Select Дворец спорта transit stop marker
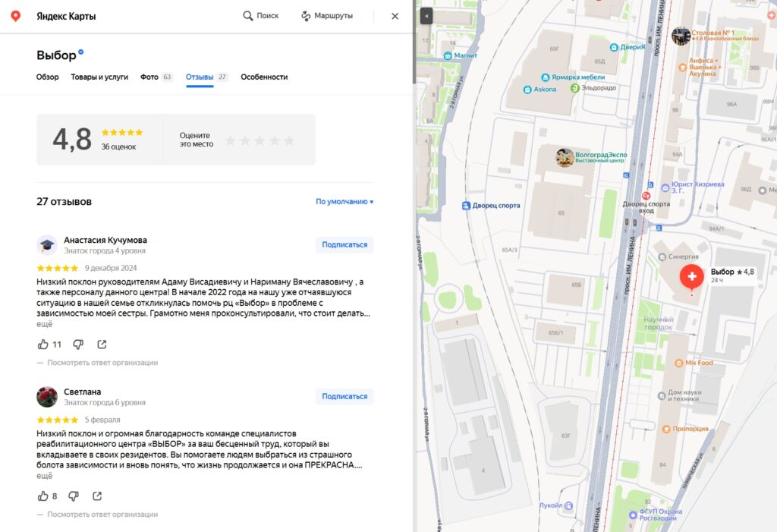 [466, 205]
